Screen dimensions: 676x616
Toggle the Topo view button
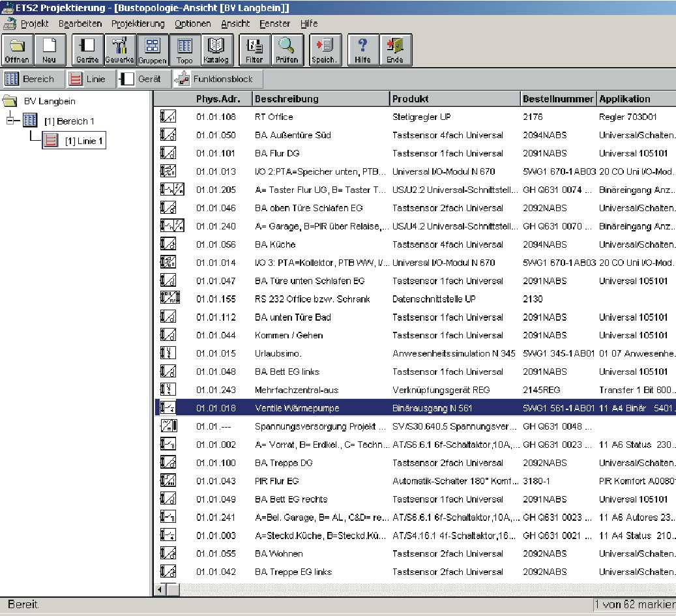click(x=184, y=50)
